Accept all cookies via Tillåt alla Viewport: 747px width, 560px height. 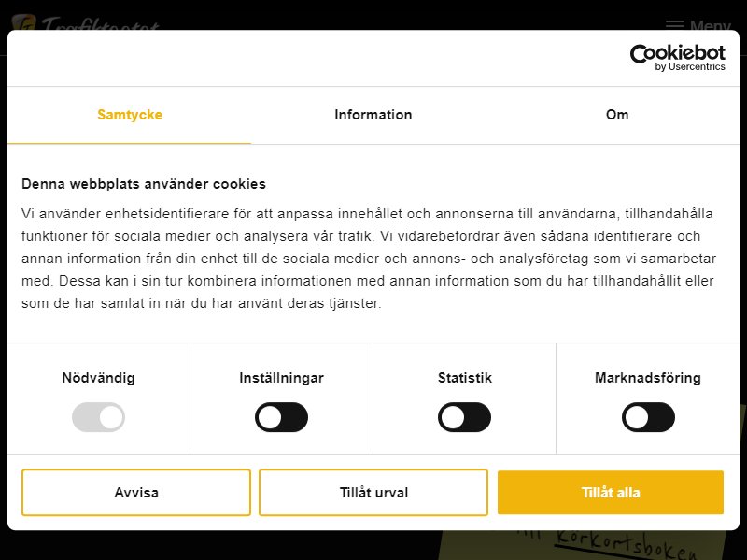(x=611, y=493)
